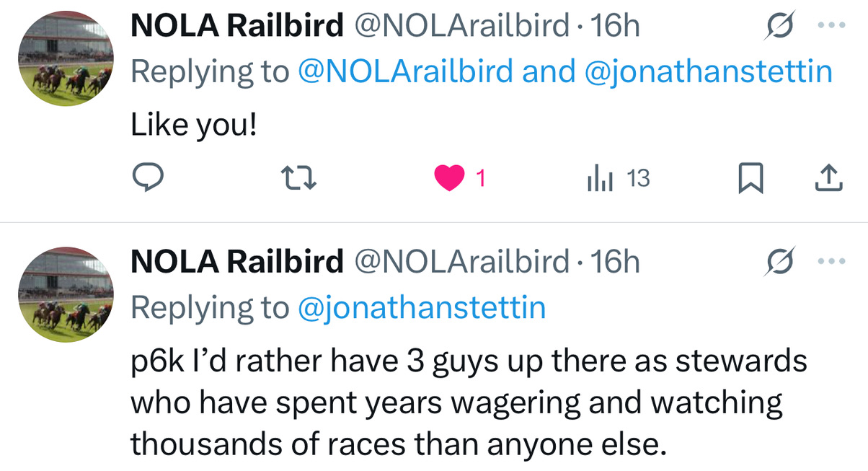Image resolution: width=868 pixels, height=471 pixels.
Task: Click the NOLA Railbird name on the stewards tweet
Action: (x=237, y=263)
